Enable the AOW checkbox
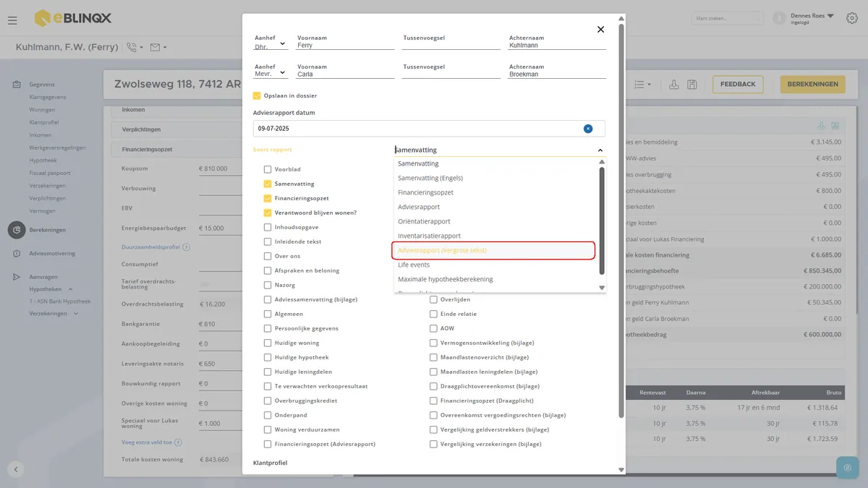The image size is (868, 488). click(433, 328)
